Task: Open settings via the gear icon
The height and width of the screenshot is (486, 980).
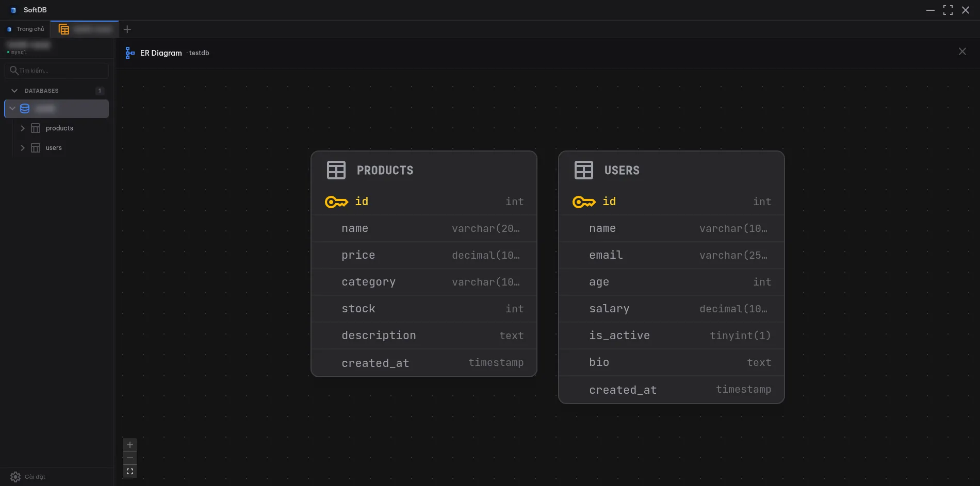Action: click(x=15, y=477)
